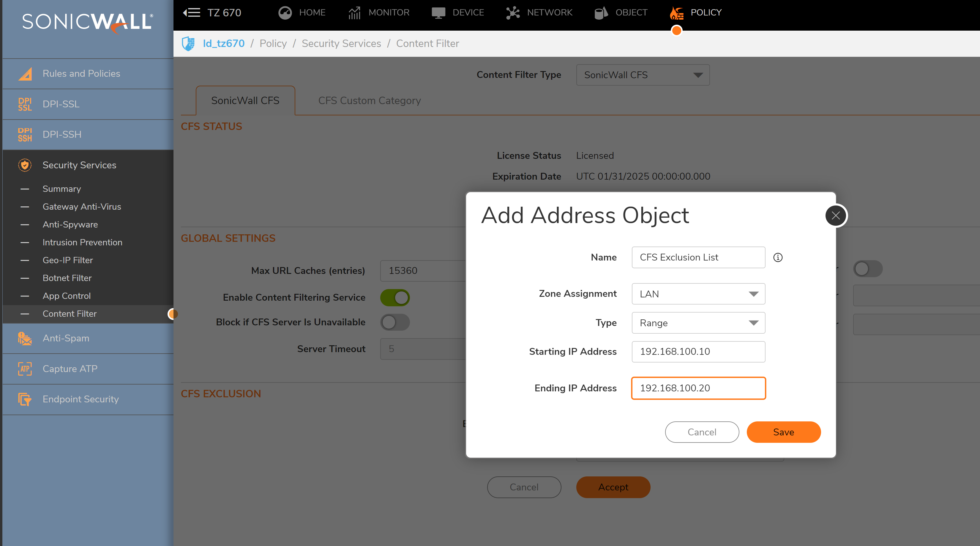Open the Zone Assignment dropdown
Viewport: 980px width, 546px height.
698,294
